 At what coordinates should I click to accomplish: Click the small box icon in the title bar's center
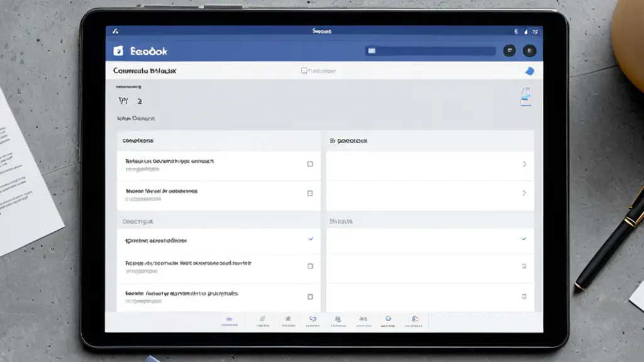pyautogui.click(x=304, y=71)
